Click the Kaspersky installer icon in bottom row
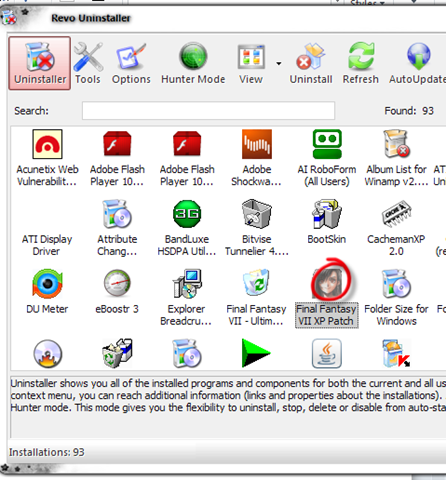 [x=396, y=353]
